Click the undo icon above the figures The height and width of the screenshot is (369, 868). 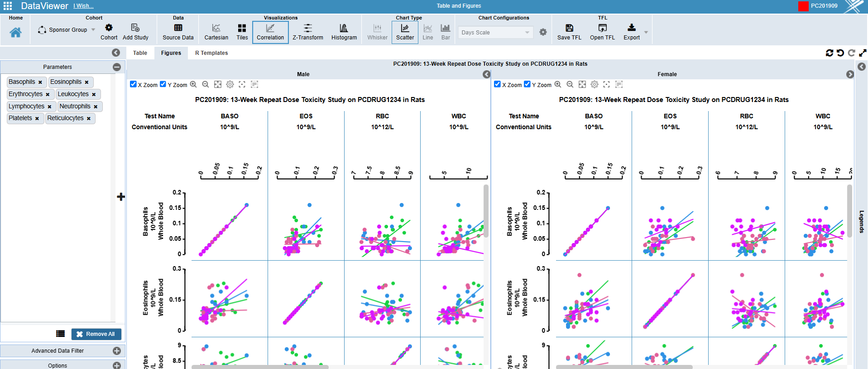point(840,53)
